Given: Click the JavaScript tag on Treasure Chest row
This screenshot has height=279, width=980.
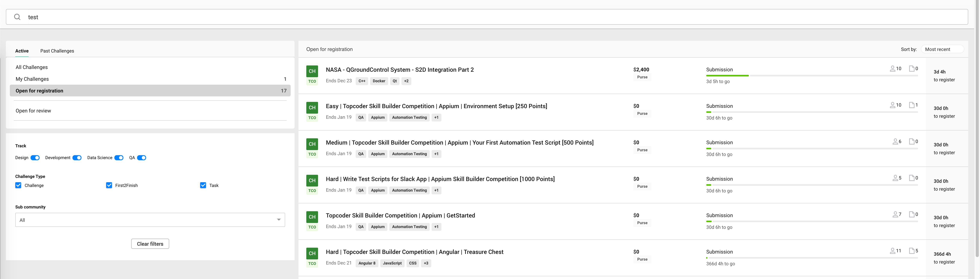Looking at the screenshot, I should (x=392, y=263).
